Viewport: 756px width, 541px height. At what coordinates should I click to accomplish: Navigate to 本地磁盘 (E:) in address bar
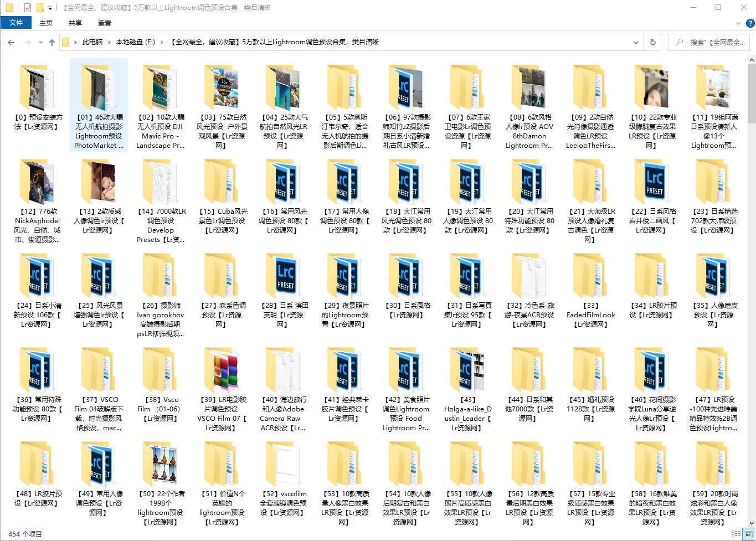click(136, 42)
